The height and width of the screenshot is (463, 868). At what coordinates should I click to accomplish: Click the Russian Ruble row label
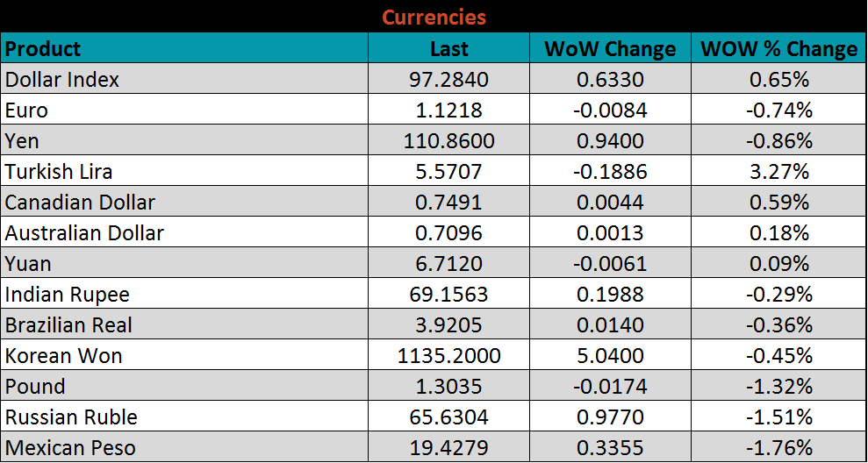pos(71,417)
